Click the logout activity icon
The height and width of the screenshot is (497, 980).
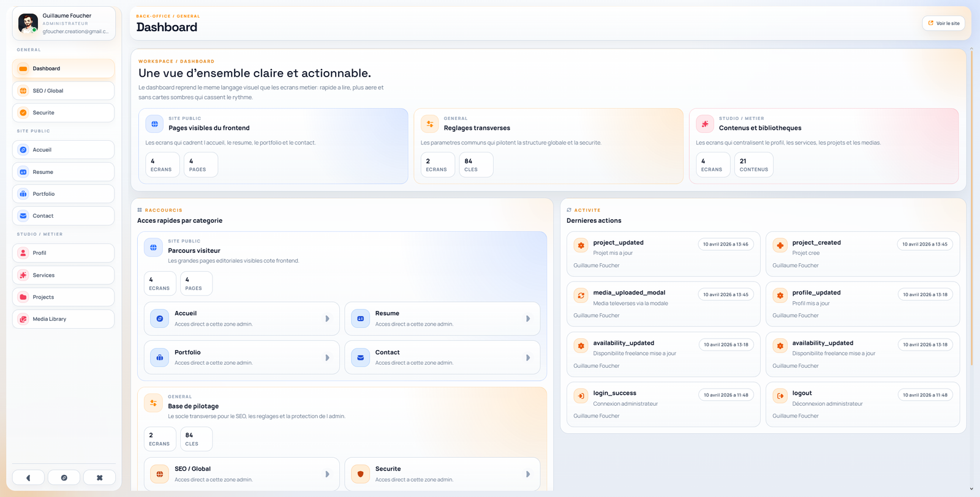tap(780, 396)
